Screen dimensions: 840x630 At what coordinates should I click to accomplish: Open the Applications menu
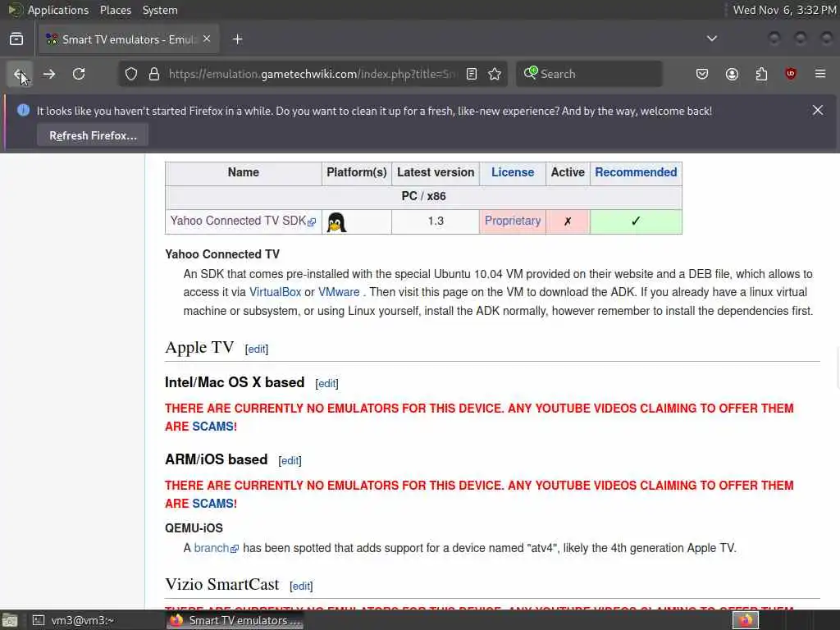[x=58, y=10]
